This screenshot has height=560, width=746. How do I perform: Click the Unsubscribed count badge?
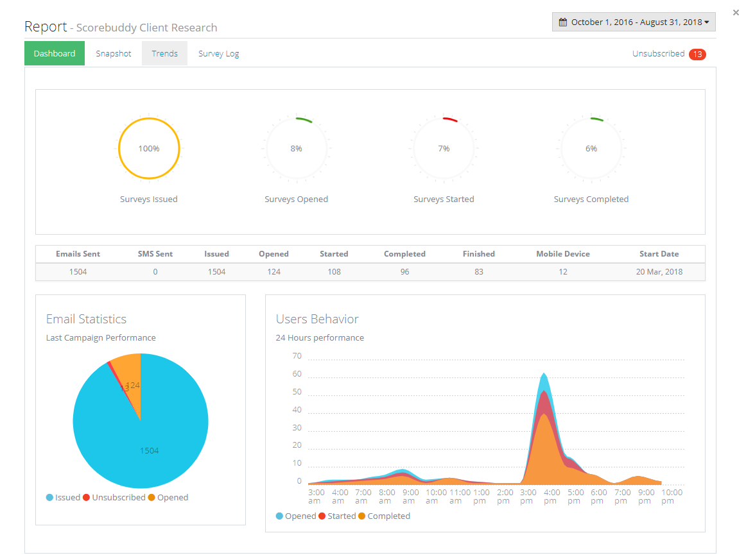coord(698,55)
